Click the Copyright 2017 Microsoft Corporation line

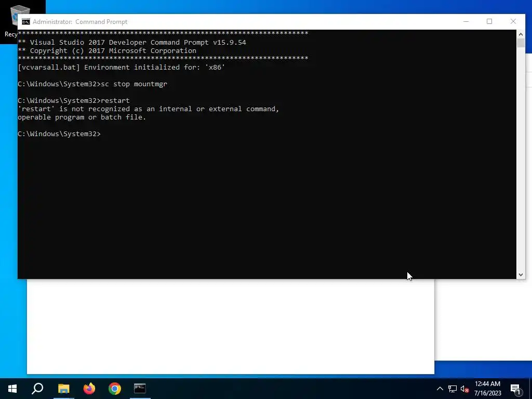[x=107, y=50]
